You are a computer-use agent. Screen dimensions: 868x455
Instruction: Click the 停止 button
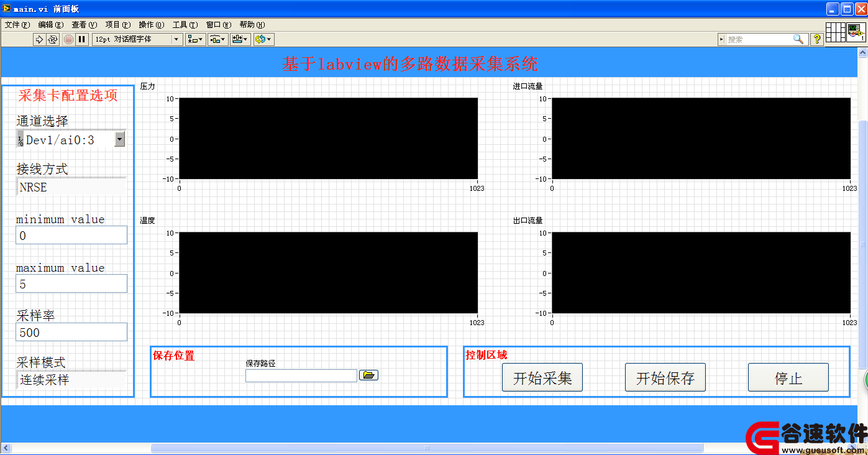coord(788,377)
